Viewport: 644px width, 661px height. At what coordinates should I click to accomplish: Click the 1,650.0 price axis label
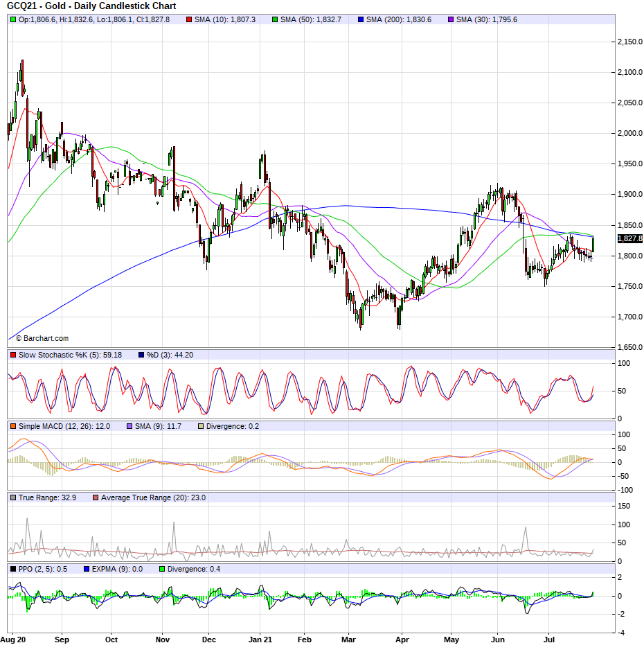pyautogui.click(x=630, y=347)
